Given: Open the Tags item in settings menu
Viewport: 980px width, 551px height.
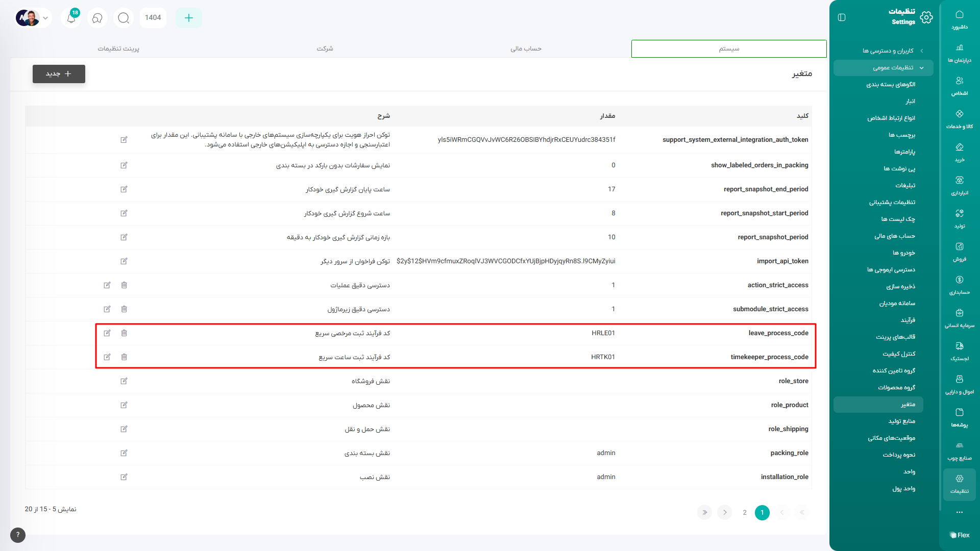Looking at the screenshot, I should [901, 135].
